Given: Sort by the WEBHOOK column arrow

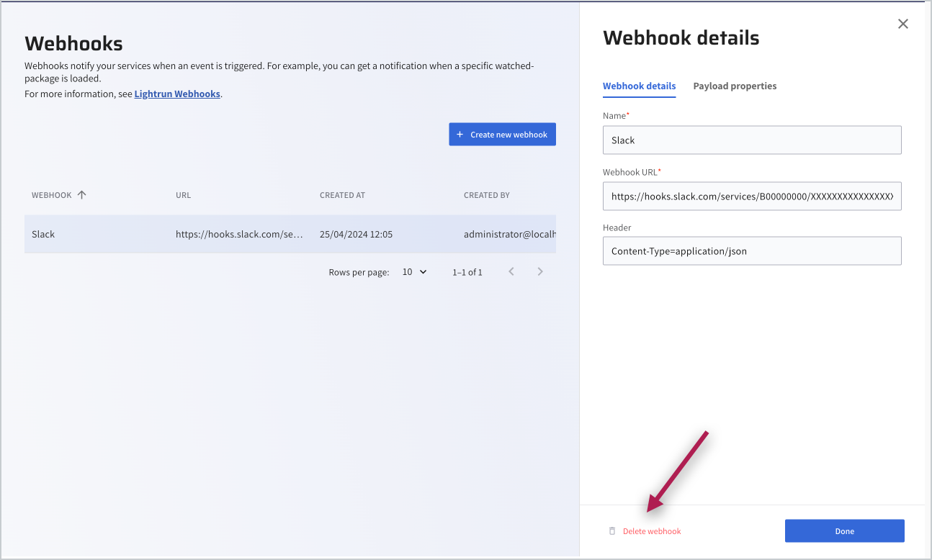Looking at the screenshot, I should 81,195.
